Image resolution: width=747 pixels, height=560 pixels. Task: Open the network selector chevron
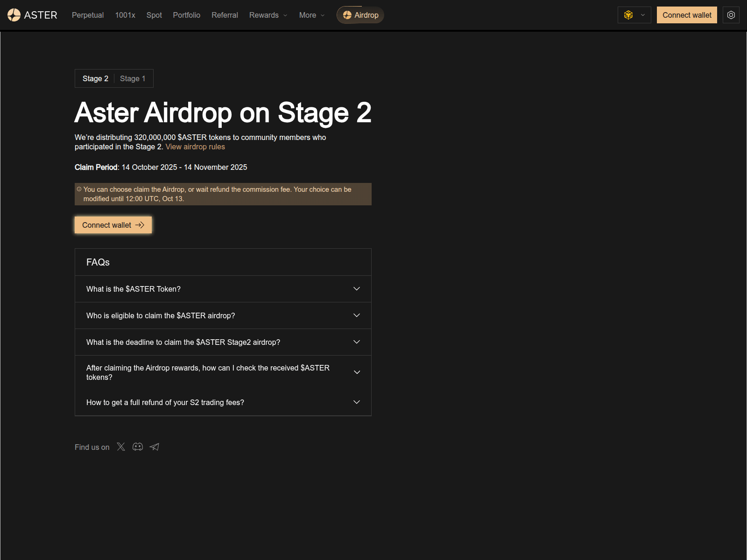tap(642, 14)
